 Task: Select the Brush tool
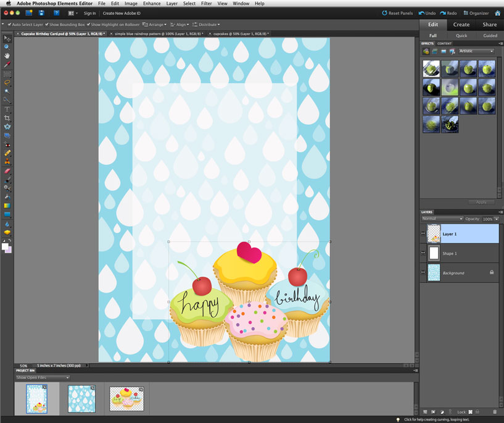(7, 180)
